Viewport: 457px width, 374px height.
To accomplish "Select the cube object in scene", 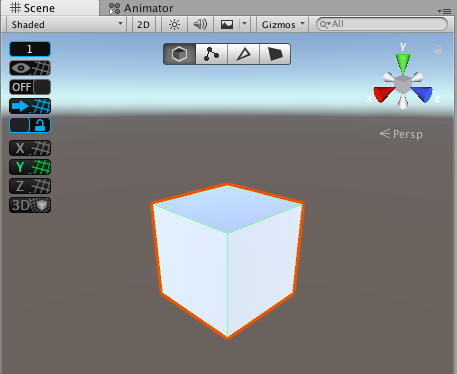I will click(x=228, y=261).
